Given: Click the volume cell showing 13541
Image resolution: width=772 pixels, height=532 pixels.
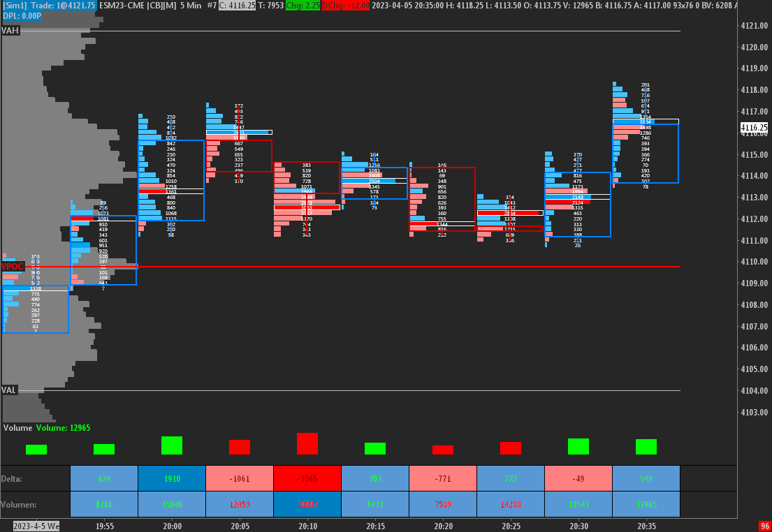Looking at the screenshot, I should (x=578, y=505).
